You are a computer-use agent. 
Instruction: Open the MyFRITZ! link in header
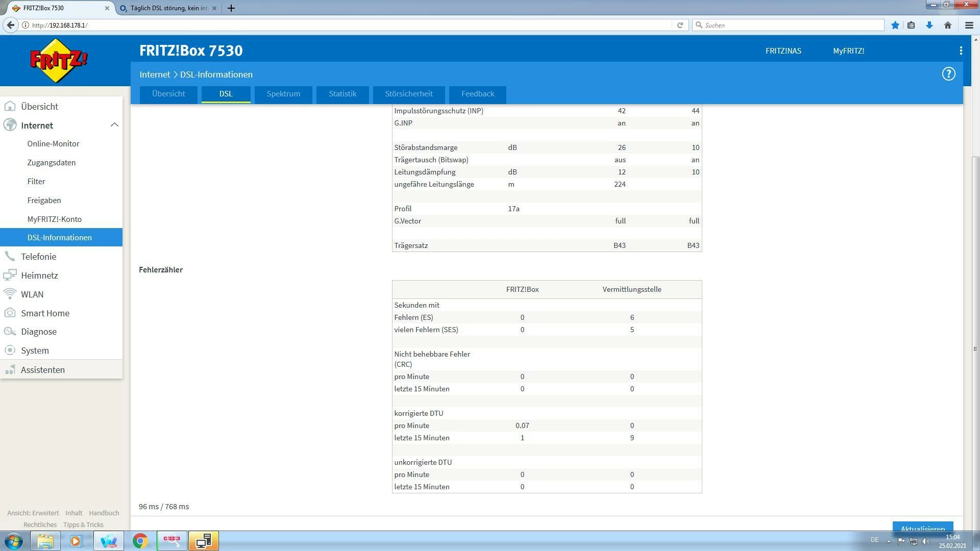point(848,51)
